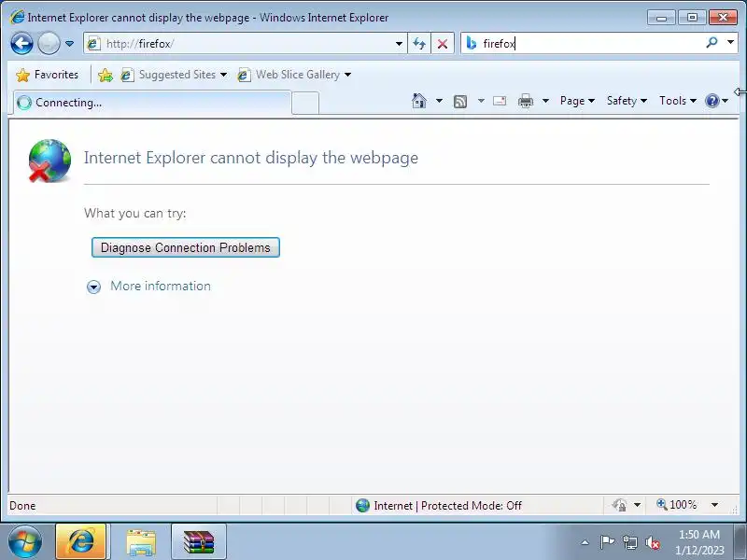Expand the More information arrow icon

94,287
